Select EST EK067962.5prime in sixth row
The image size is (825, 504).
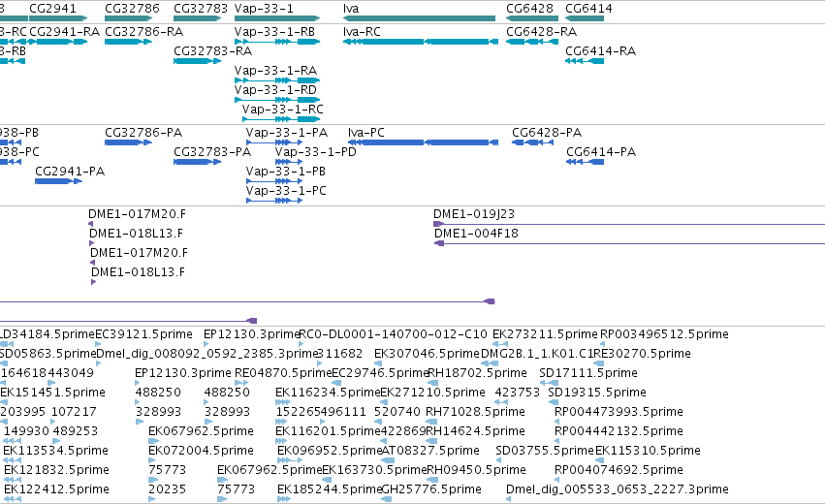153,441
